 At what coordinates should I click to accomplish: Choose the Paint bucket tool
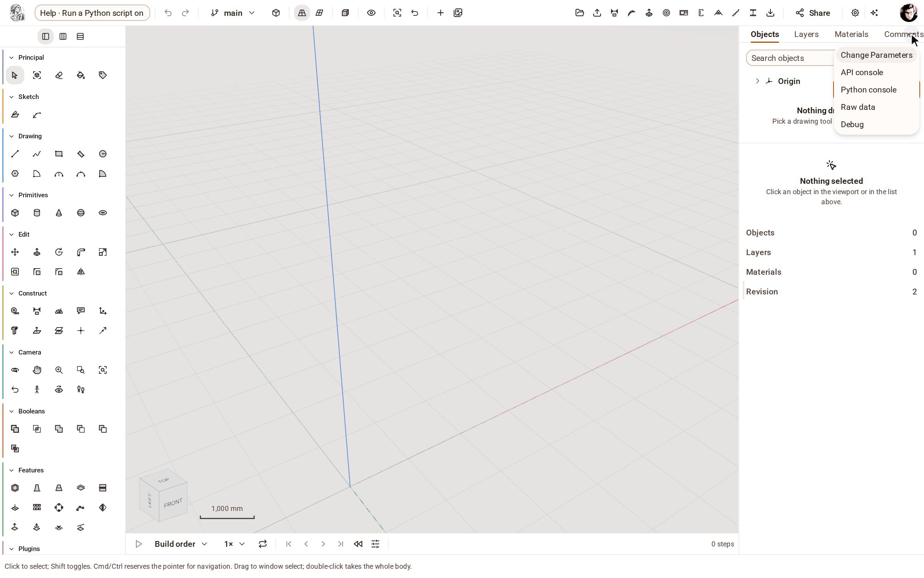(81, 75)
